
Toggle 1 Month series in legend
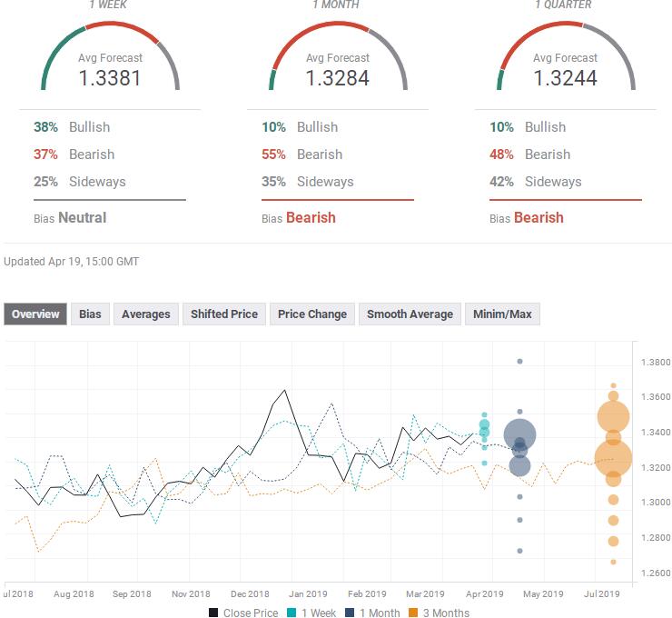coord(371,613)
